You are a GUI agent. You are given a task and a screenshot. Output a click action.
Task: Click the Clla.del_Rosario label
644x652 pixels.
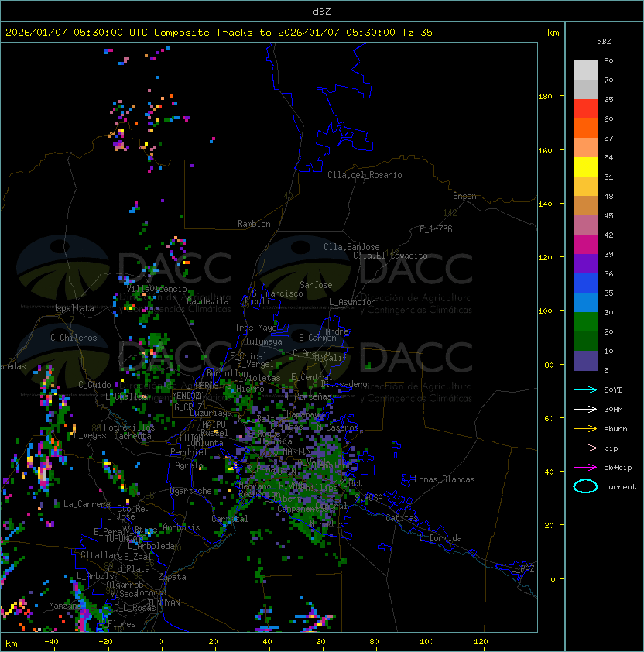pyautogui.click(x=365, y=175)
